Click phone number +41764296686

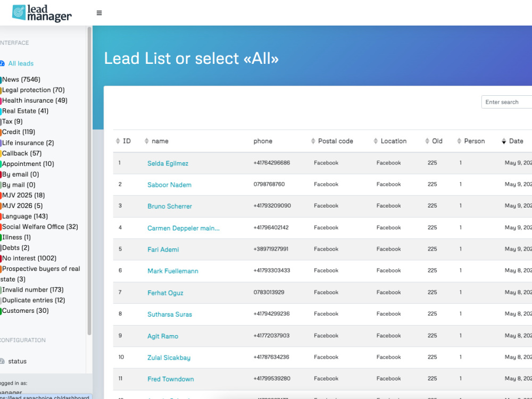tap(271, 163)
